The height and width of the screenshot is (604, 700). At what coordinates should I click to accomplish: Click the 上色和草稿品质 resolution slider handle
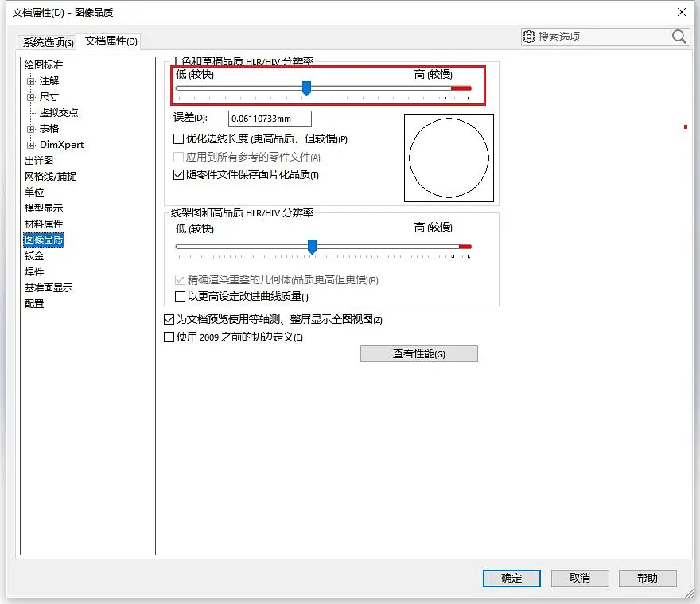pyautogui.click(x=306, y=88)
